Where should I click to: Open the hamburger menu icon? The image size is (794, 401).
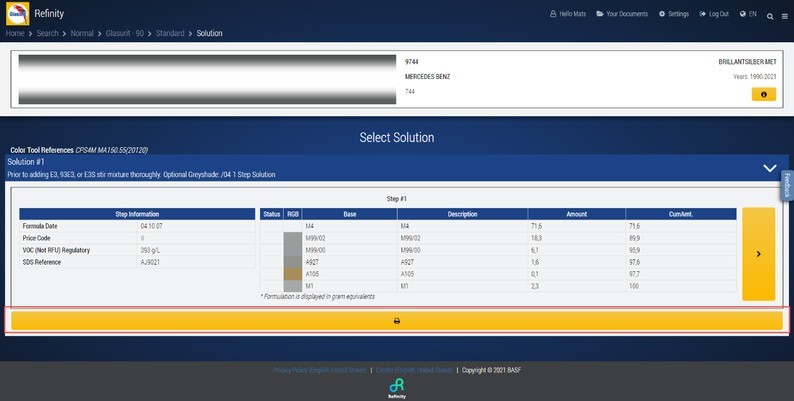tap(785, 16)
